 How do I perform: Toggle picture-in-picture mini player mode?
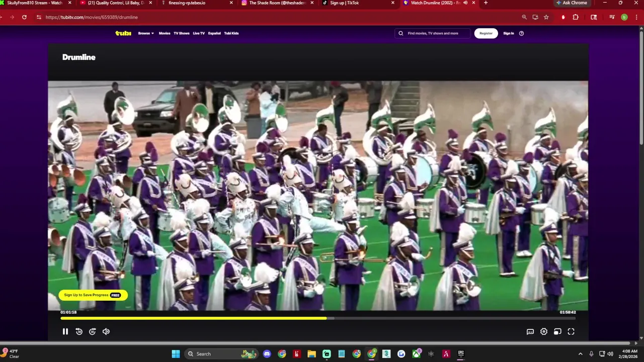click(557, 331)
